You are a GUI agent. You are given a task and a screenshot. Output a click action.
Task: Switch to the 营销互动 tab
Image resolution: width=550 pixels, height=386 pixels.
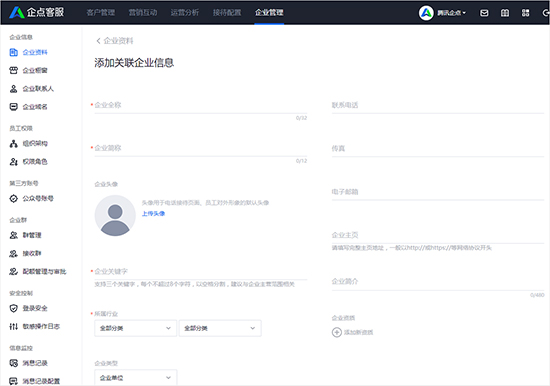coord(143,13)
